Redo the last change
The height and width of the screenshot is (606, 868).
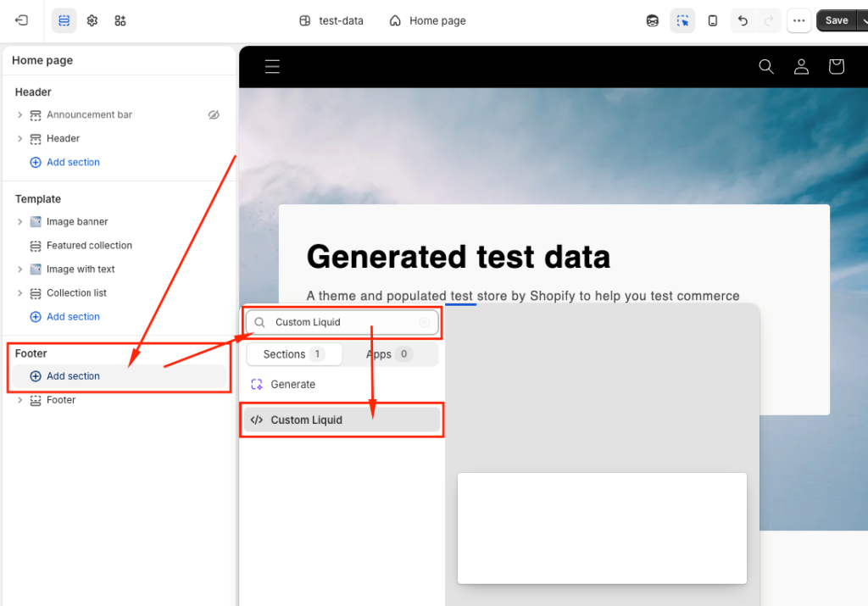coord(769,20)
